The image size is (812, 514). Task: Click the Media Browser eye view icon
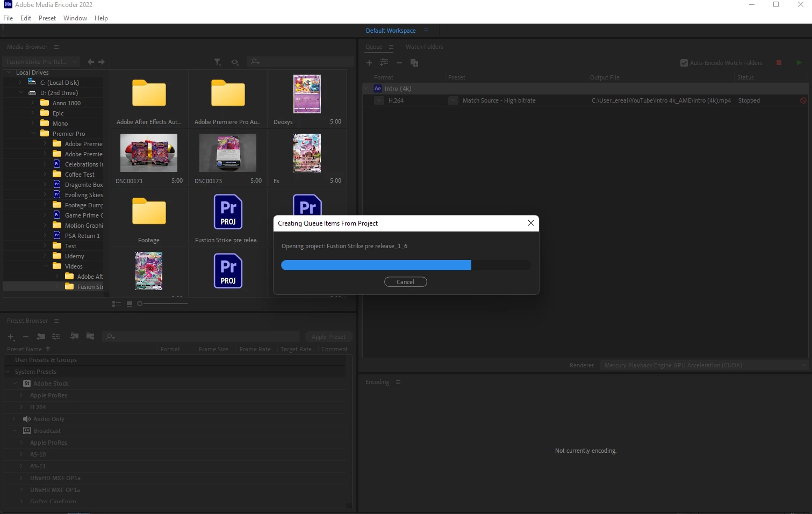pyautogui.click(x=235, y=62)
